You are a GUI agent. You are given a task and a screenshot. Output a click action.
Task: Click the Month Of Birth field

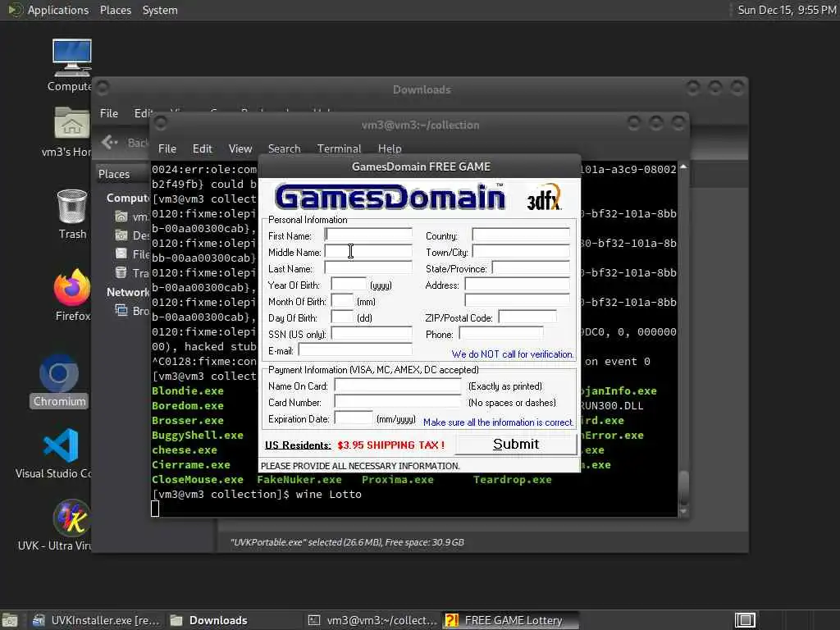342,300
